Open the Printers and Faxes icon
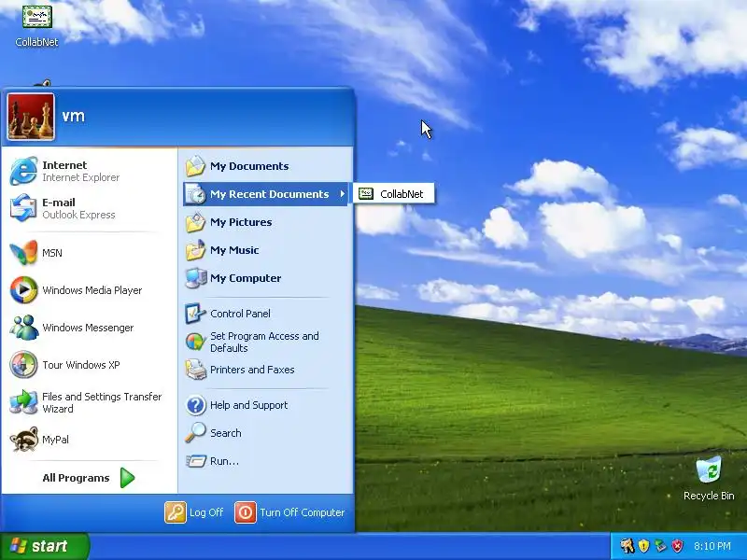The height and width of the screenshot is (560, 747). click(195, 370)
